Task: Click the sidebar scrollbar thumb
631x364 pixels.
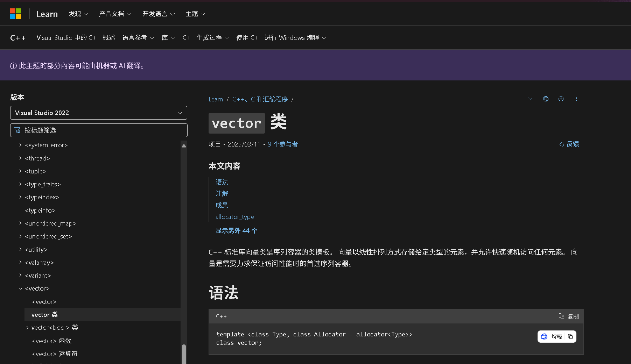Action: 184,354
